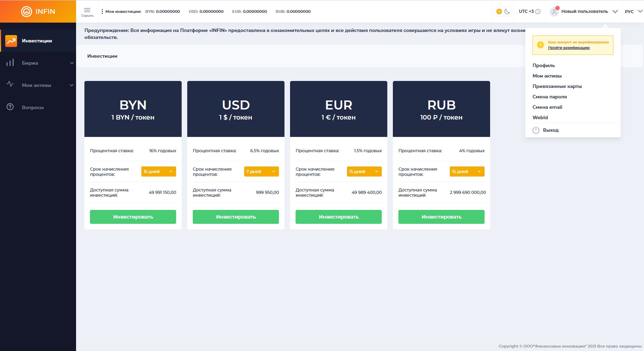
Task: Click the copyright footer text
Action: click(x=570, y=346)
